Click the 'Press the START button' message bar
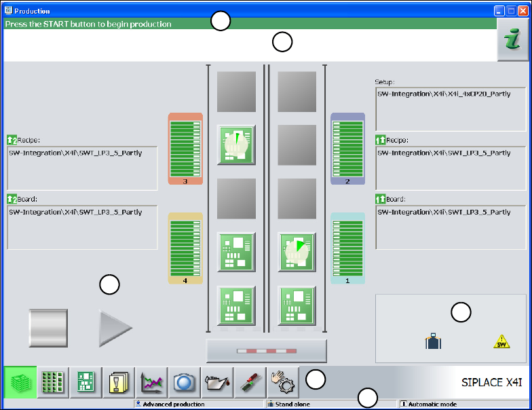 point(250,24)
